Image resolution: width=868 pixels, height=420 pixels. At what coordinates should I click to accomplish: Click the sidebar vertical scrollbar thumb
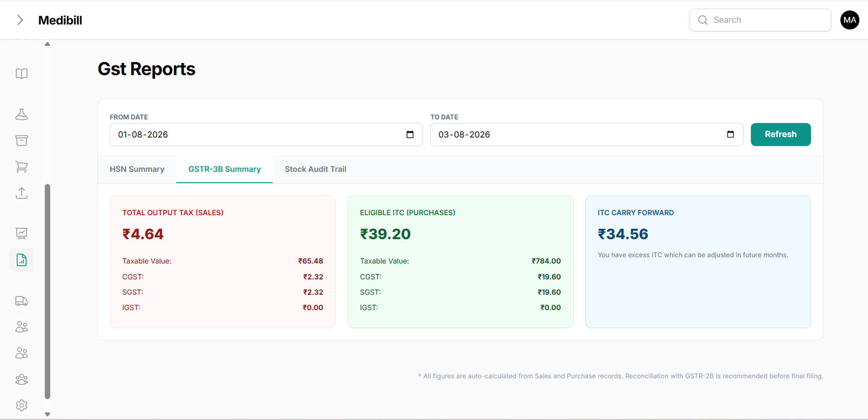click(48, 292)
